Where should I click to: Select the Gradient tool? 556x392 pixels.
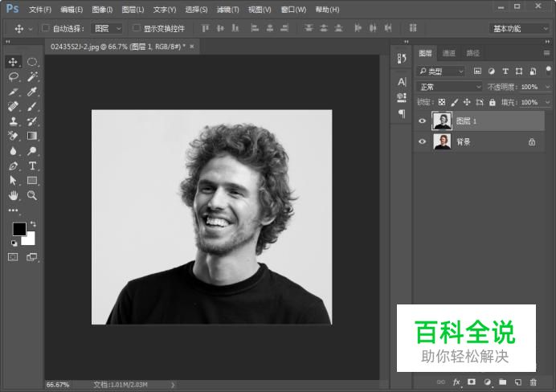[32, 136]
